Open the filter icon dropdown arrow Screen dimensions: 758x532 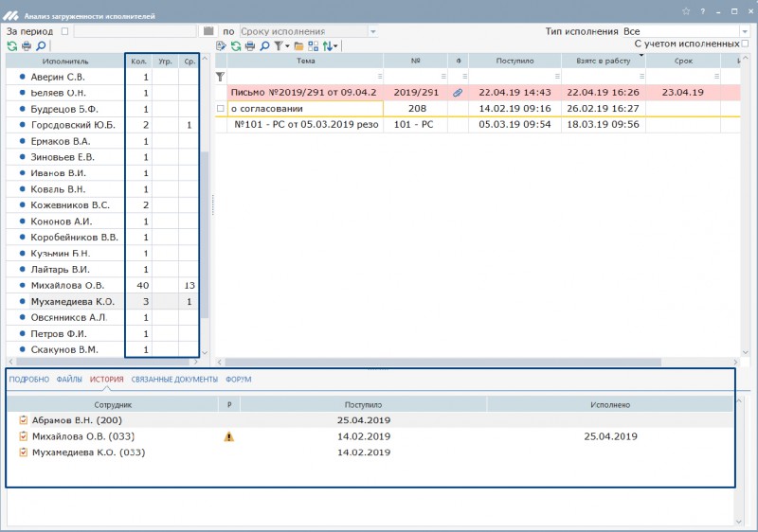tap(287, 46)
